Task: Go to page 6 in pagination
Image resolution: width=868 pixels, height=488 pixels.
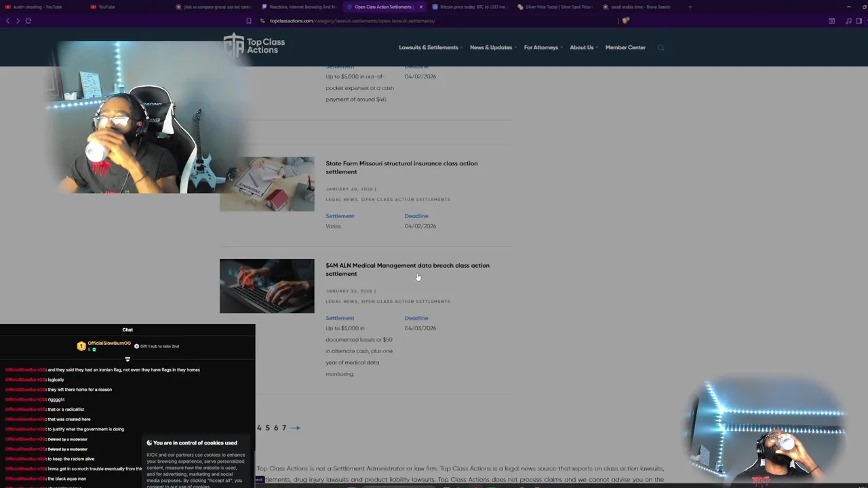Action: (275, 428)
